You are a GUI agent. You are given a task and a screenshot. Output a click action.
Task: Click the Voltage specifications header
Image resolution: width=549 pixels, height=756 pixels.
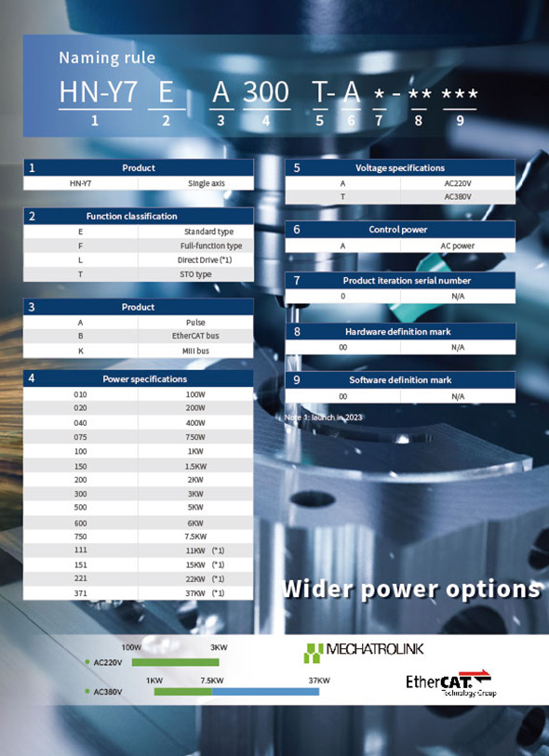coord(400,167)
